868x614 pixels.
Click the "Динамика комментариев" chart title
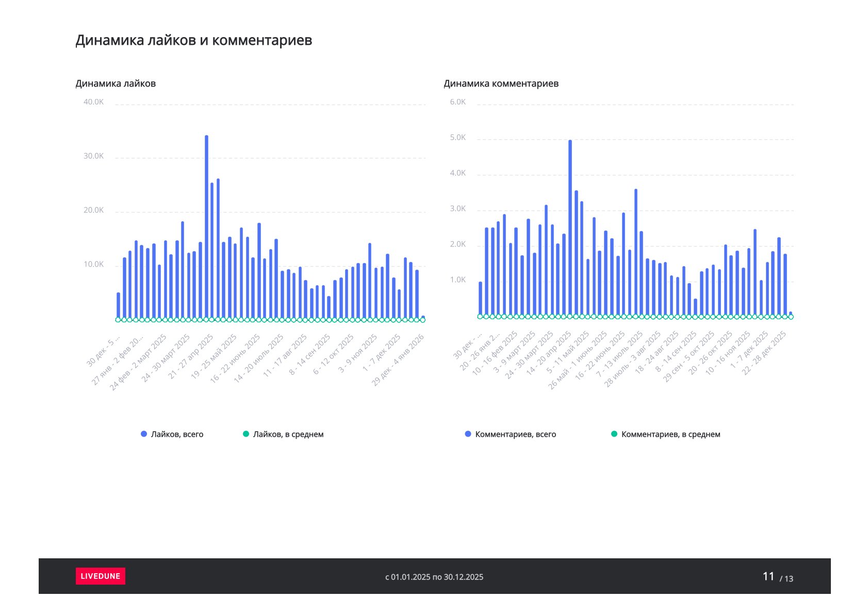[x=501, y=84]
